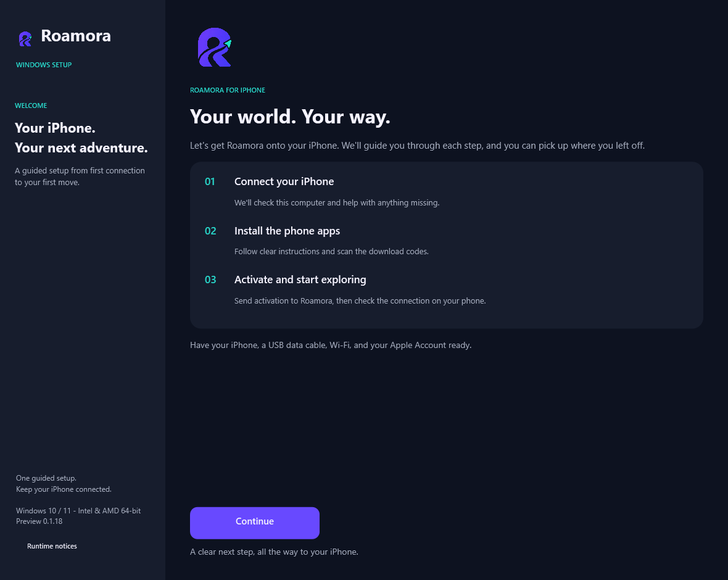728x580 pixels.
Task: Click the 'Let's get Roamora onto your iPhone' intro text
Action: pos(417,146)
